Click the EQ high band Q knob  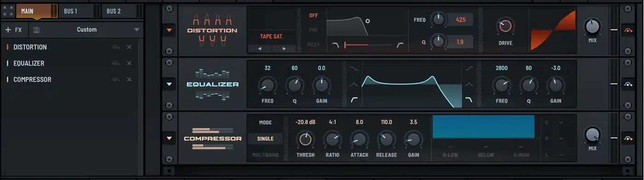(x=529, y=85)
